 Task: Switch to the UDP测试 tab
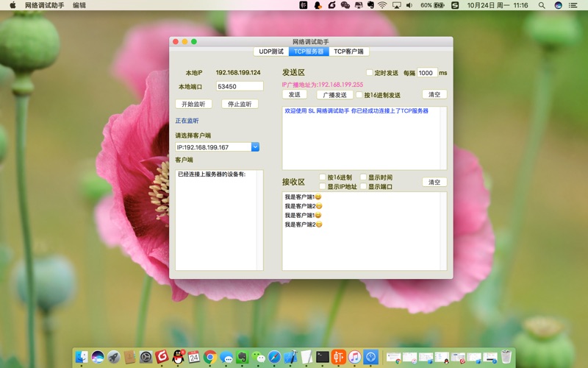click(271, 52)
